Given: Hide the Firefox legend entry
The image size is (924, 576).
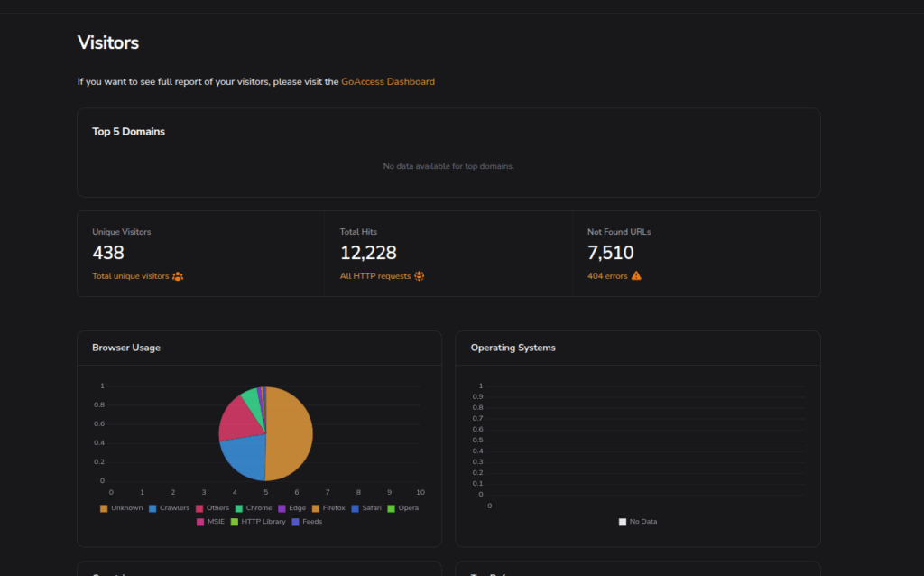Looking at the screenshot, I should click(x=333, y=508).
